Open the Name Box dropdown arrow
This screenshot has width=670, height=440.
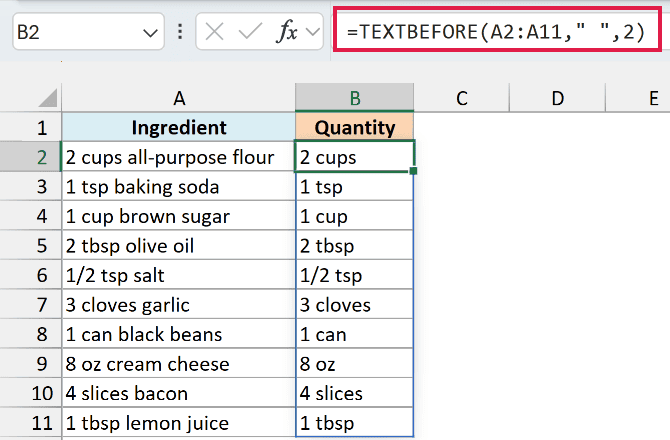click(150, 32)
